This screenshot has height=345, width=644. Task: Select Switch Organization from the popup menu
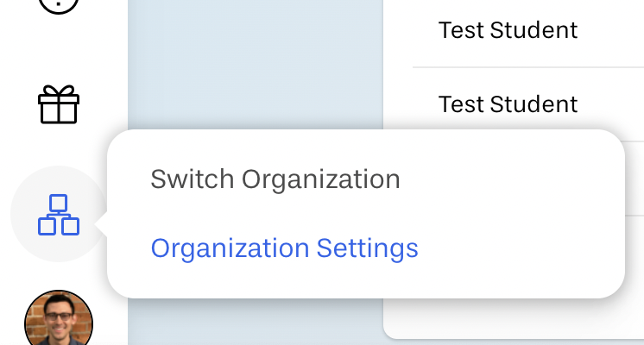(x=275, y=179)
